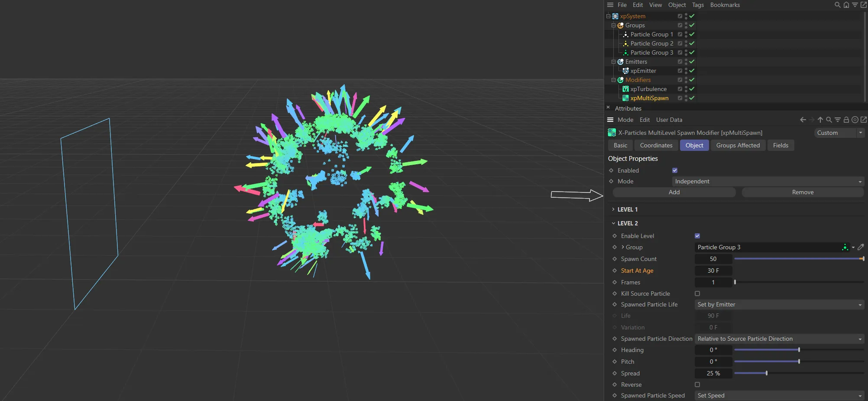Click the Add button
Viewport: 868px width, 401px height.
coord(674,192)
